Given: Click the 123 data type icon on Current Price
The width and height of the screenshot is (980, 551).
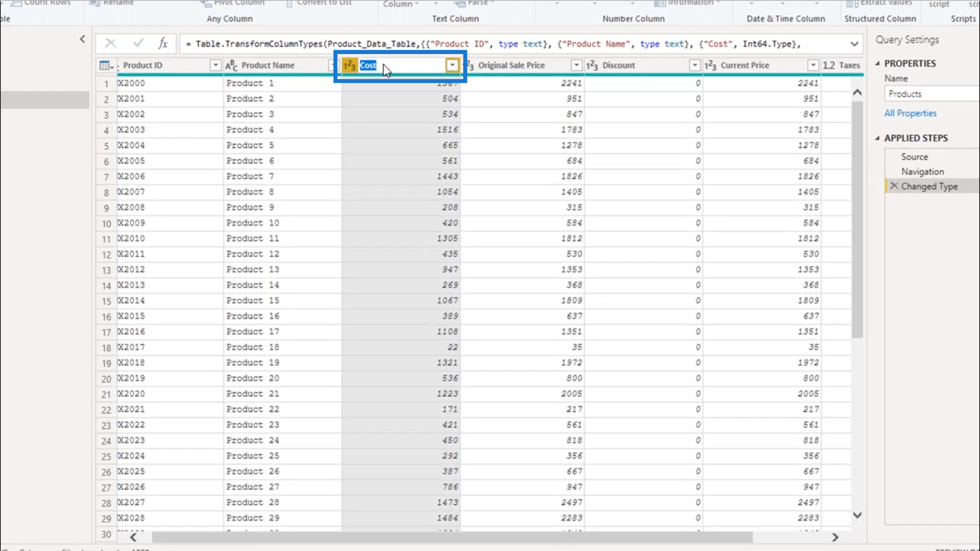Looking at the screenshot, I should pyautogui.click(x=710, y=65).
